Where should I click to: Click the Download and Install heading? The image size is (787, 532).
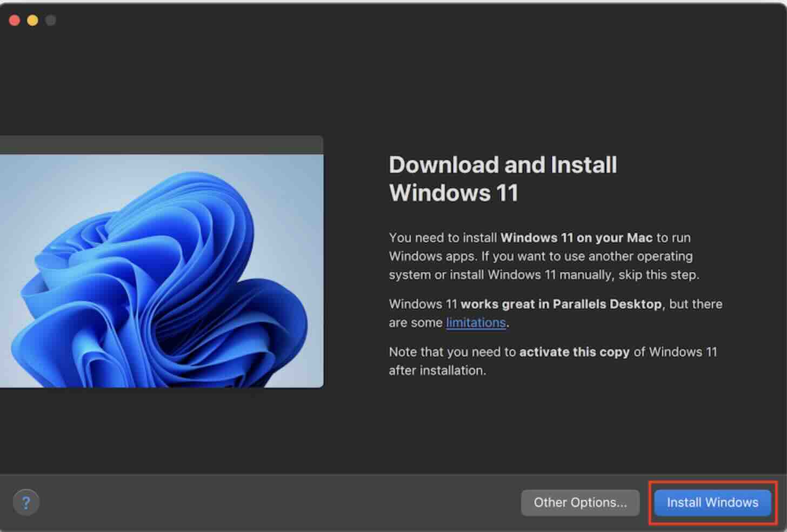(x=503, y=165)
